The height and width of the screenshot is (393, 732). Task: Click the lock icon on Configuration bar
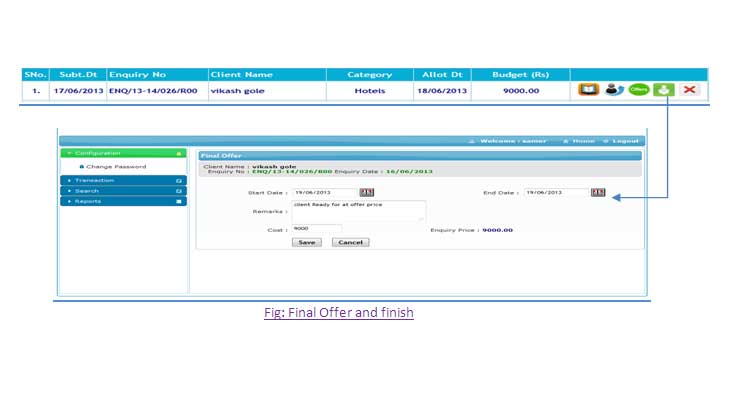click(x=178, y=154)
